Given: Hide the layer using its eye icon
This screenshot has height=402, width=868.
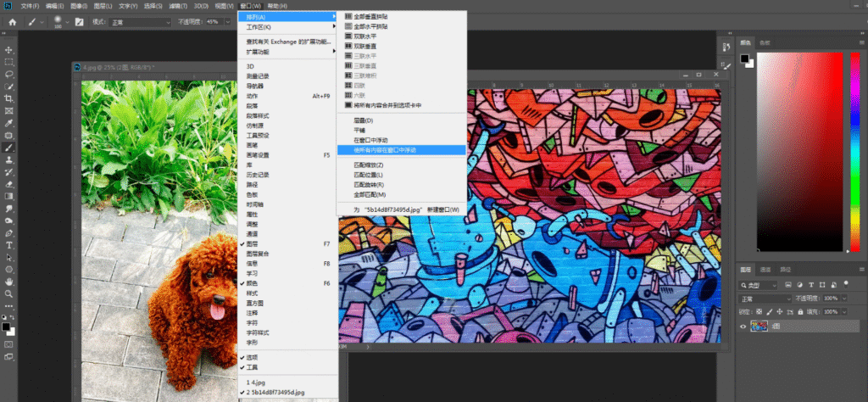Looking at the screenshot, I should pos(743,327).
